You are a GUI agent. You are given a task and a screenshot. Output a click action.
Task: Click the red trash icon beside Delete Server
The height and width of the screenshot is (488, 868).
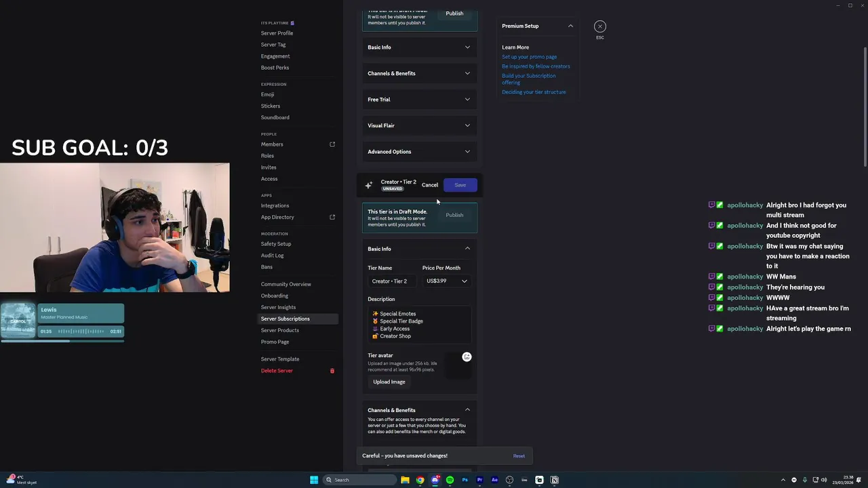[332, 371]
